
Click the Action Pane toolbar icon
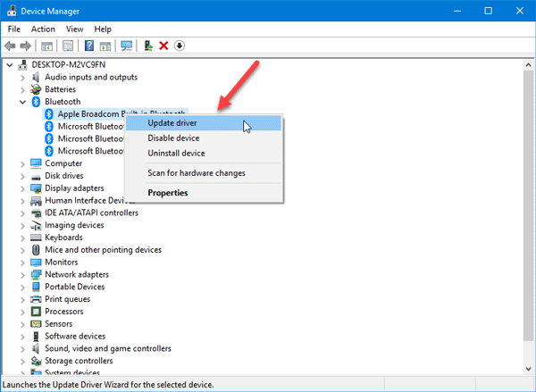coord(105,46)
